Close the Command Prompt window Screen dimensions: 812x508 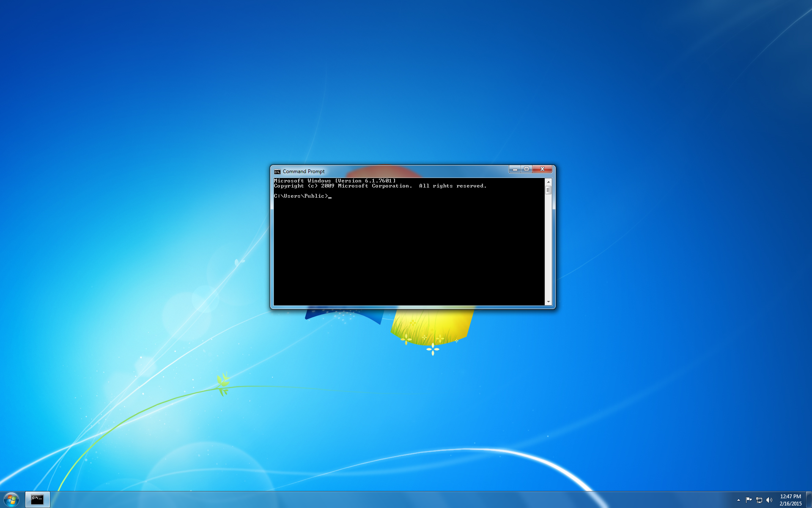point(543,169)
